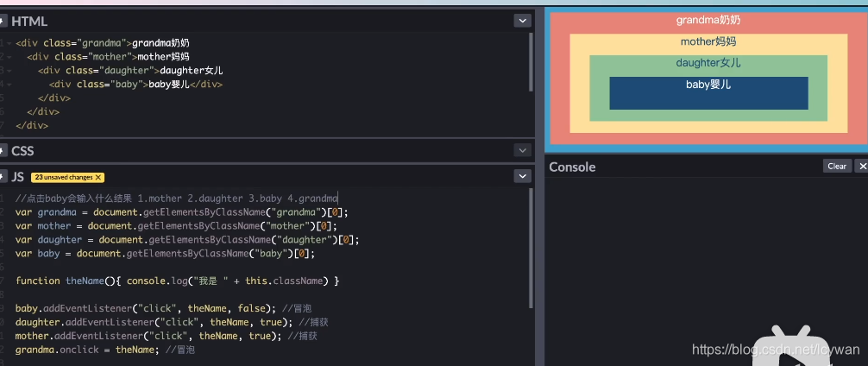Fold the mother div on HTML line 2
Screen dimensions: 868x366
[x=9, y=57]
